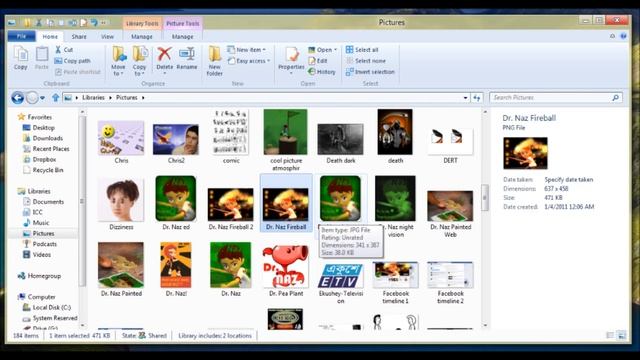Click Copy path in the ribbon
Viewport: 640px width, 360px height.
[72, 61]
